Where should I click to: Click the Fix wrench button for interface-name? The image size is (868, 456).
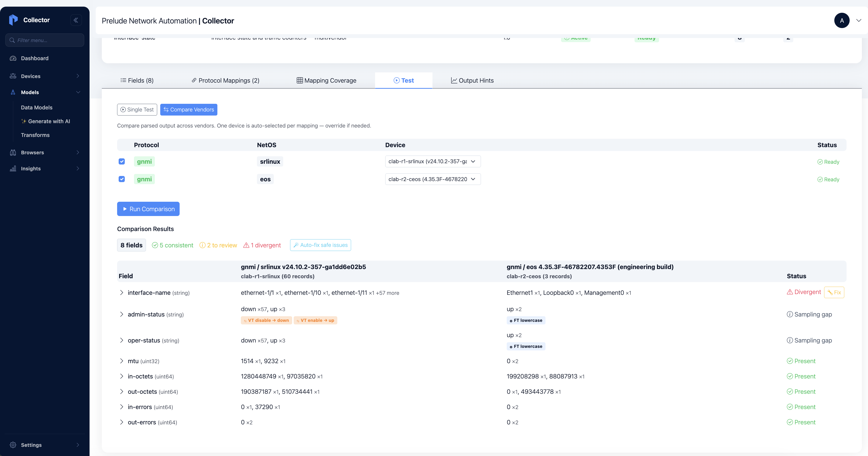834,292
